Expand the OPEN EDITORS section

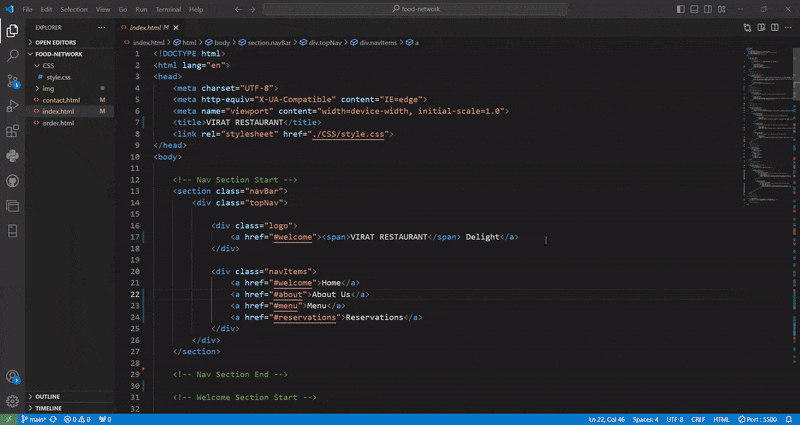(58, 43)
